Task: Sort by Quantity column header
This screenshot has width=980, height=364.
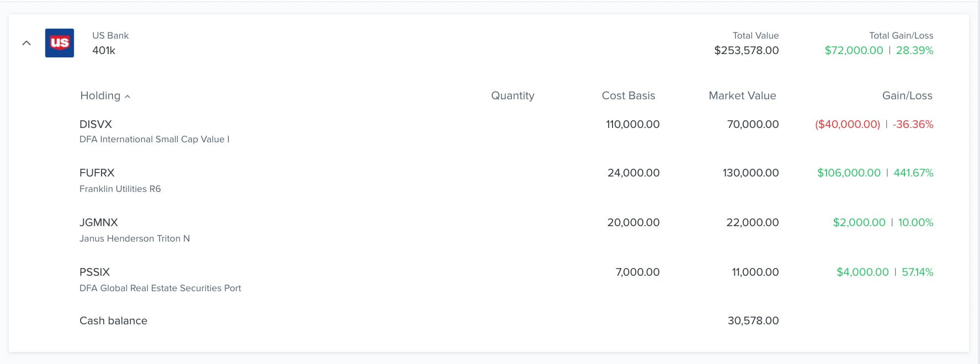Action: (513, 95)
